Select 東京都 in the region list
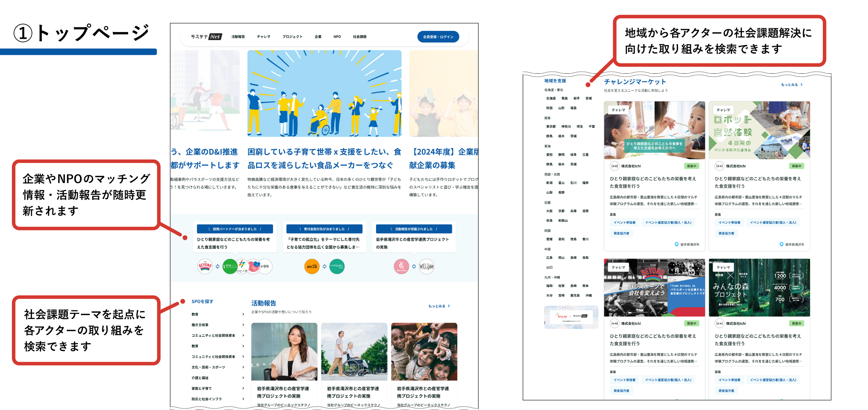868x410 pixels. pyautogui.click(x=551, y=127)
